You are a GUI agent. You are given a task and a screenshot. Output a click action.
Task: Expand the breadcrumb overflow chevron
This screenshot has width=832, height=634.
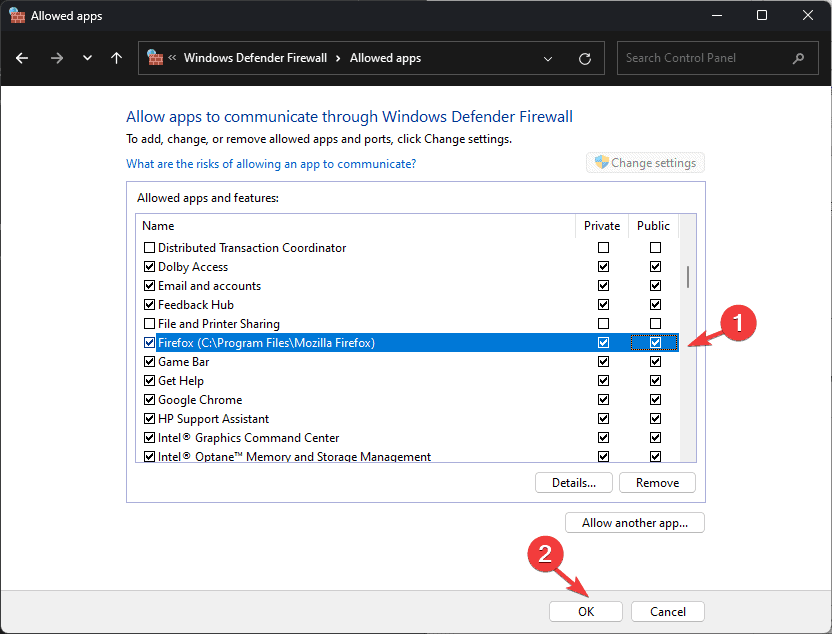[x=172, y=57]
